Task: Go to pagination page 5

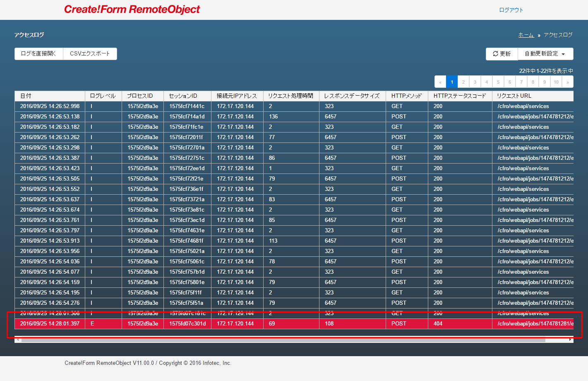Action: point(498,82)
